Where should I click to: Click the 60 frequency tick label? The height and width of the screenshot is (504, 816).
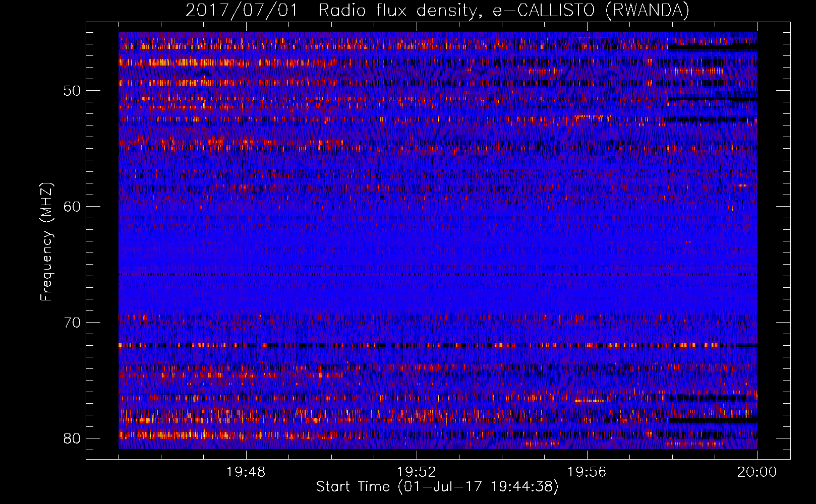[72, 207]
